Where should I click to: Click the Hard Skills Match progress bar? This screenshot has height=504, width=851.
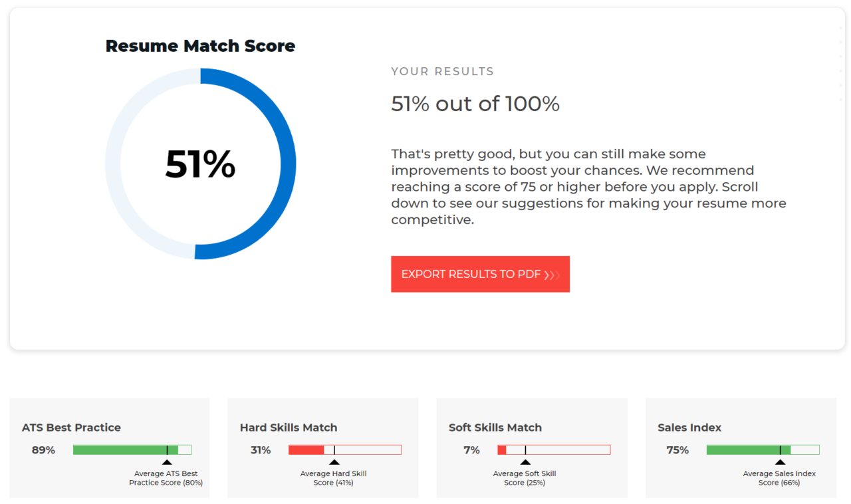point(345,449)
